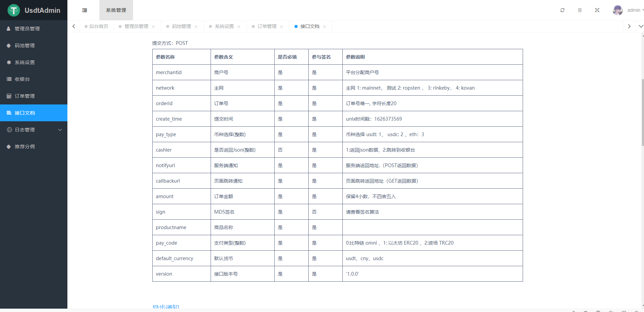Screen dimensions: 644x312
Task: Click the productname parameter cell
Action: [x=182, y=227]
